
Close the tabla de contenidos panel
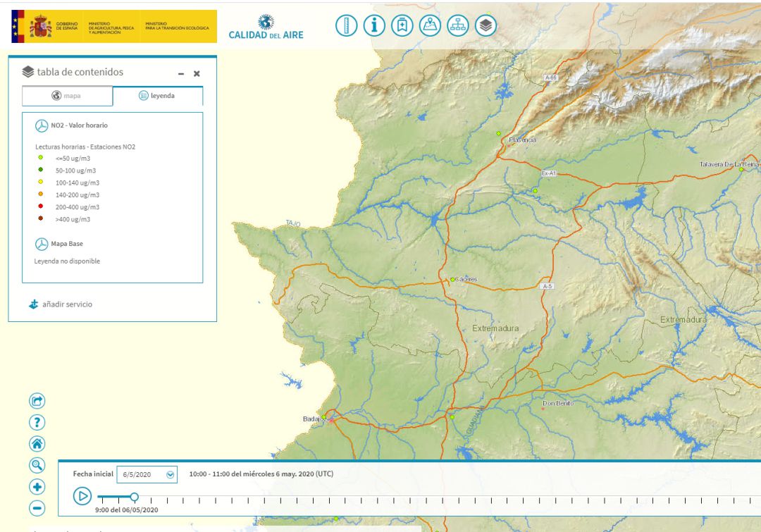(197, 74)
